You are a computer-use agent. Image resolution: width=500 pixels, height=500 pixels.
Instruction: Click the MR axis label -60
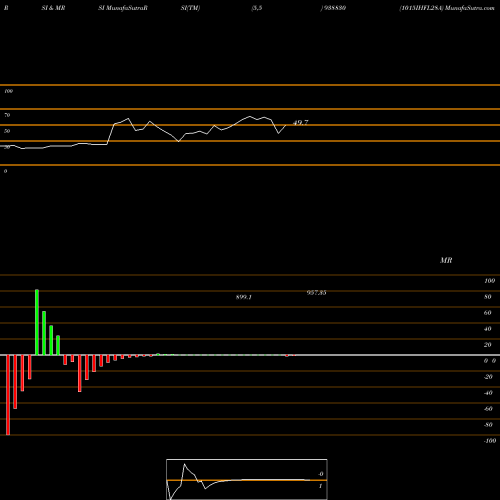[488, 409]
